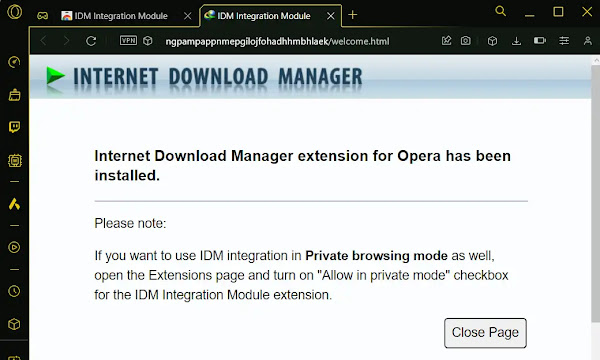Open GX Control speedometer in sidebar
The image size is (600, 360).
point(15,62)
